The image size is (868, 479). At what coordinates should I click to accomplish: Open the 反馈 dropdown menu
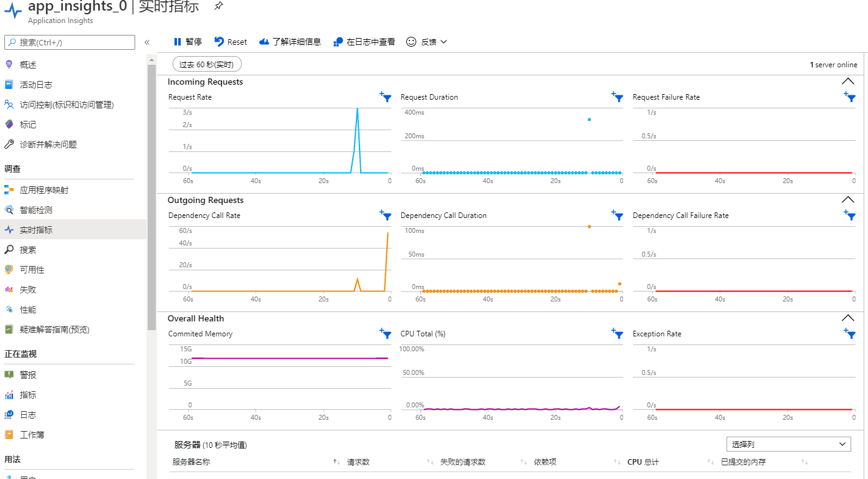[x=427, y=42]
